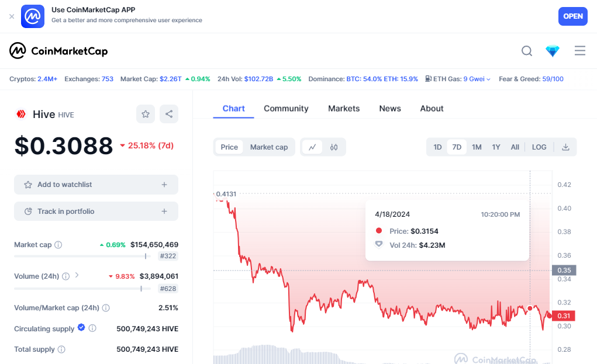
Task: Select the Chart tab
Action: tap(233, 109)
